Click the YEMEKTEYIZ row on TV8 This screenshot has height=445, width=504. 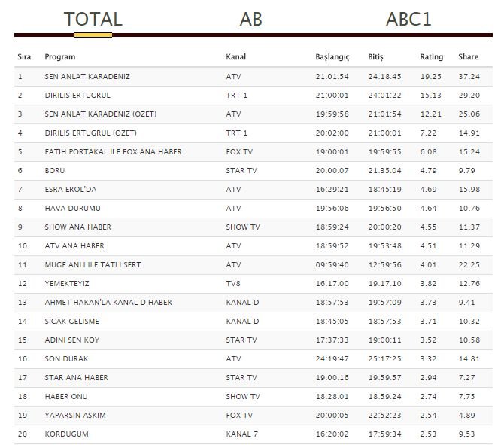[254, 284]
